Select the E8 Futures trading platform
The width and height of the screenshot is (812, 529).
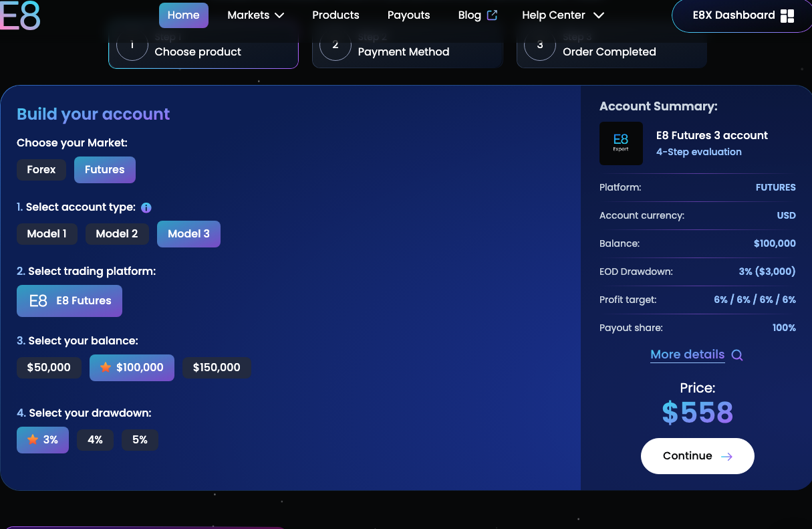[70, 301]
